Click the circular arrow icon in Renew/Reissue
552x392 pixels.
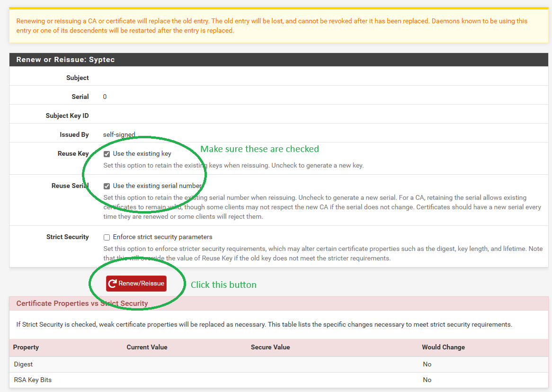112,284
